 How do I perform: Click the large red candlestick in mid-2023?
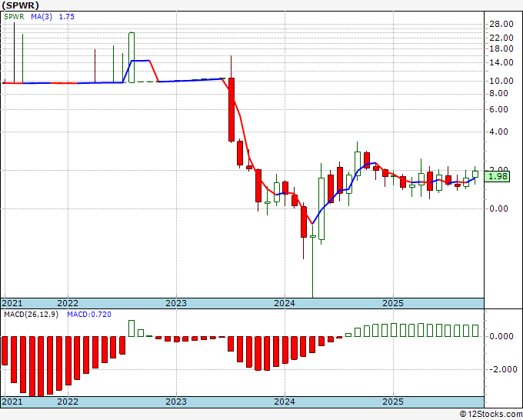231,108
